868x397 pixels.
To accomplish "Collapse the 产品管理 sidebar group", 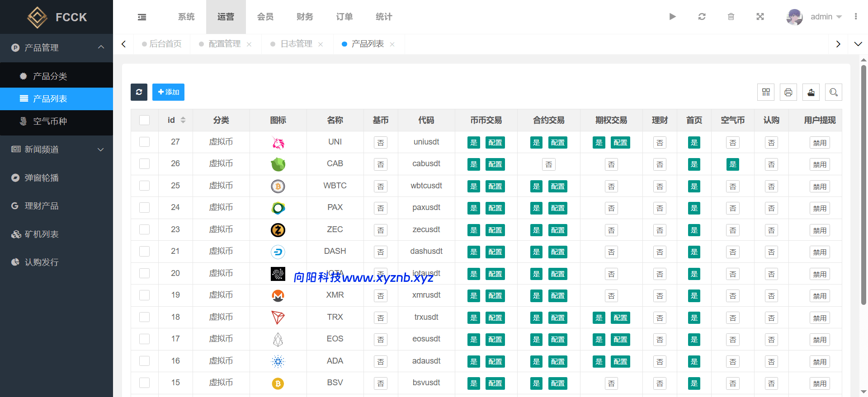I will pyautogui.click(x=57, y=47).
